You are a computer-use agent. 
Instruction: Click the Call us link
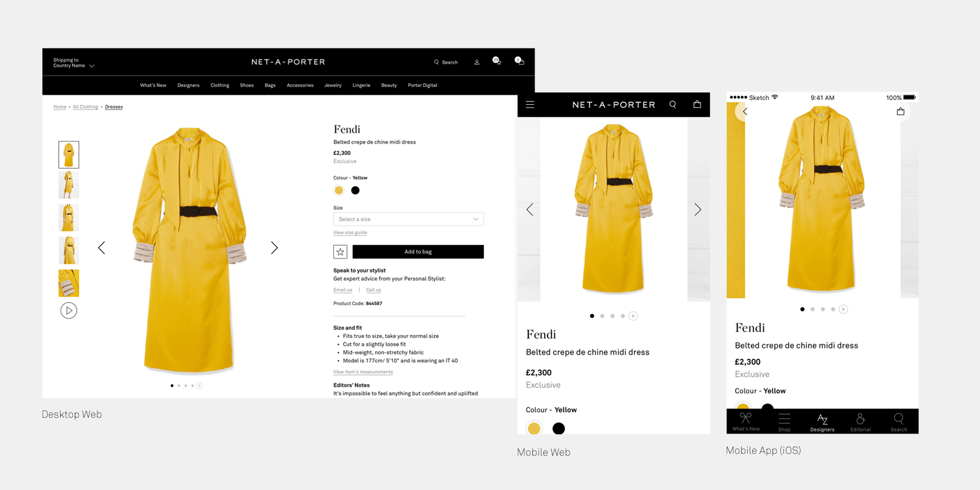pyautogui.click(x=374, y=290)
